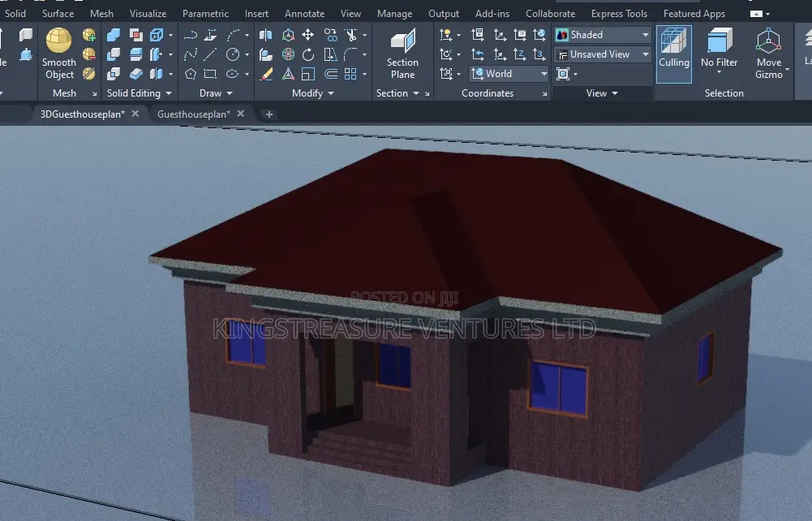The width and height of the screenshot is (812, 521).
Task: Activate the Move tool in Modify
Action: tap(308, 35)
